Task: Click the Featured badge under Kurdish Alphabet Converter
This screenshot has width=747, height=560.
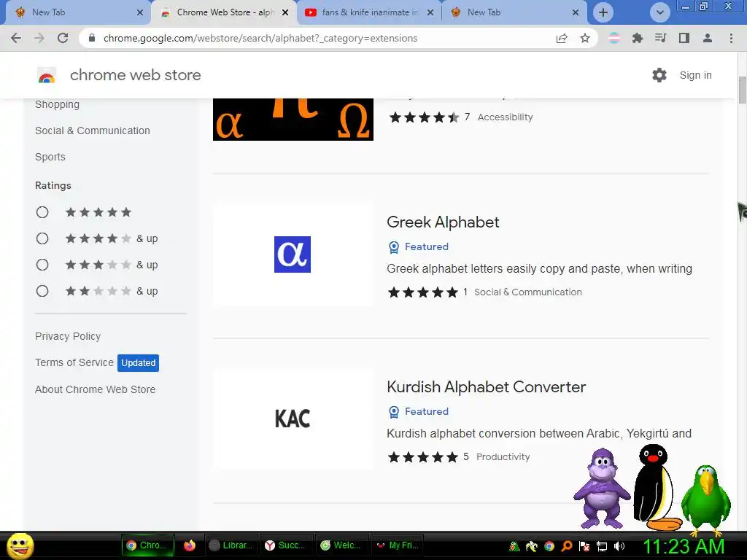Action: 419,411
